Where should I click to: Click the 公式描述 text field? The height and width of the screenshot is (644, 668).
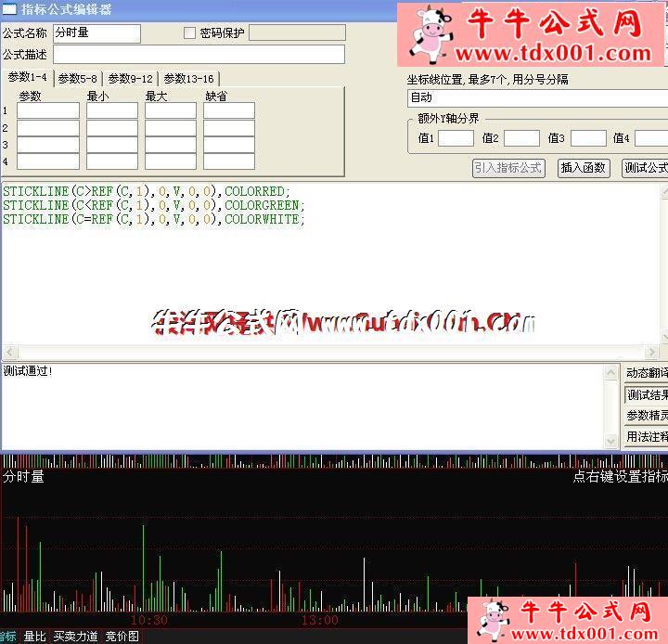tap(199, 55)
